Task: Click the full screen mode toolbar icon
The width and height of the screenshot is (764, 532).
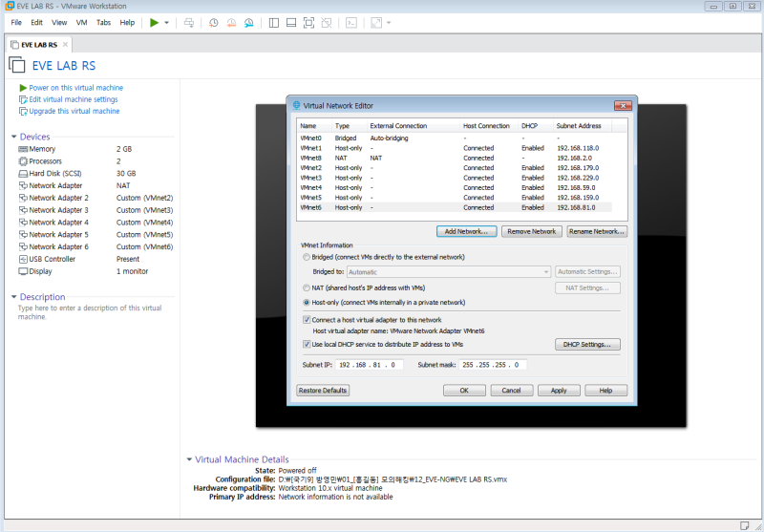Action: pos(310,22)
